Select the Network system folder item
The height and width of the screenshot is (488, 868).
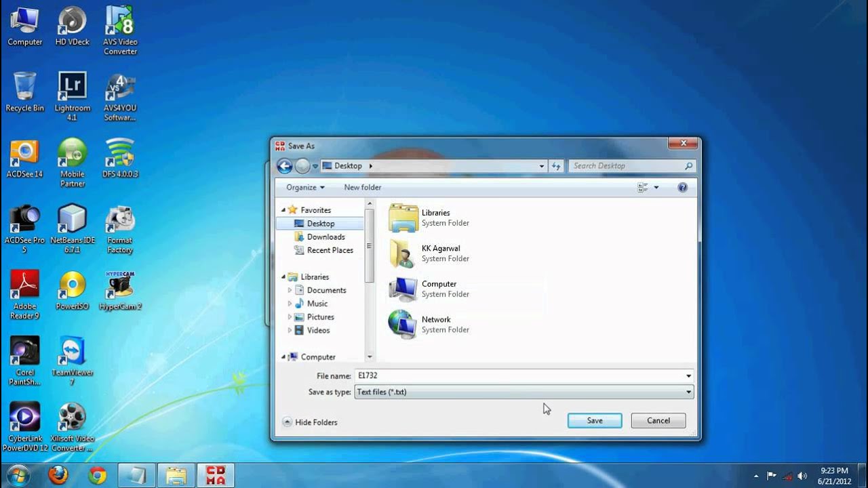[x=429, y=324]
